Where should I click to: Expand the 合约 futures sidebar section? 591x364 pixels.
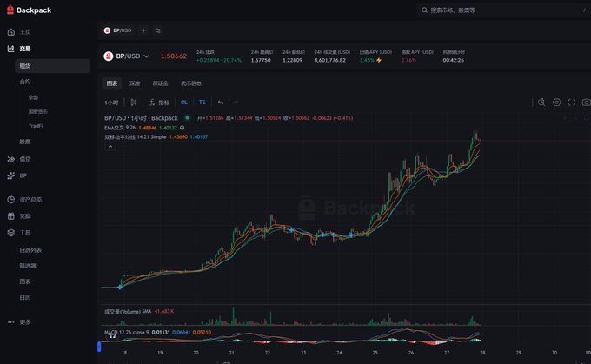pyautogui.click(x=25, y=82)
